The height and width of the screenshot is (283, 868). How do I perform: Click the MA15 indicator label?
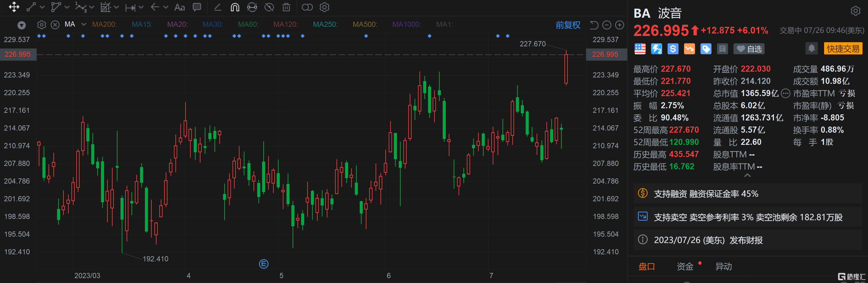pos(142,24)
